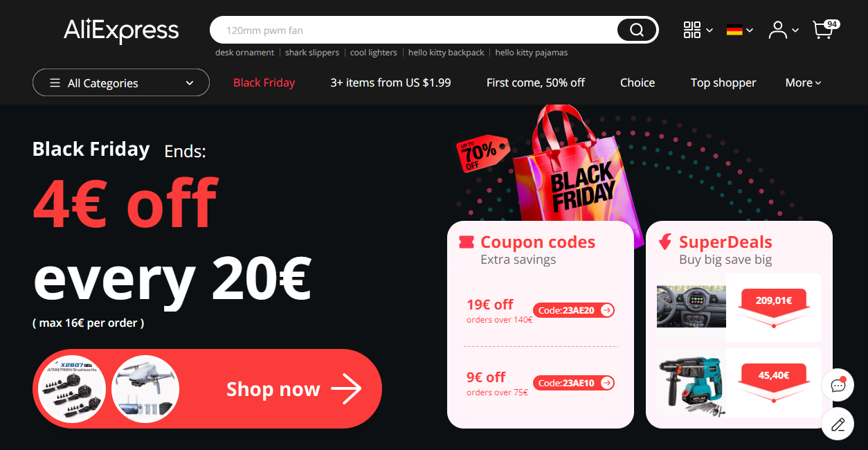Open the Black Friday nav tab
The width and height of the screenshot is (868, 450).
264,82
